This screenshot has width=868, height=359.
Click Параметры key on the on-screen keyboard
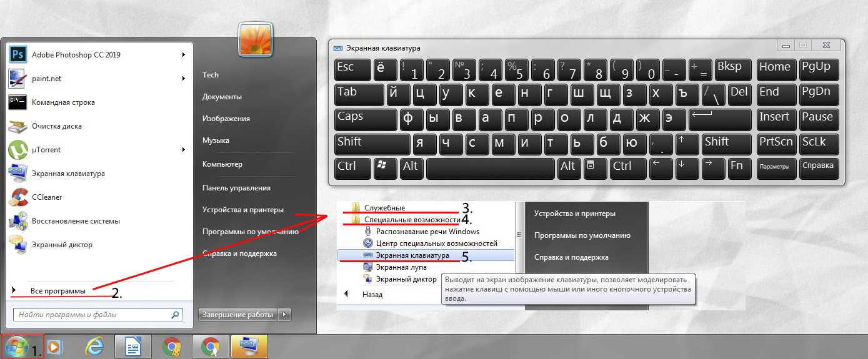point(777,169)
